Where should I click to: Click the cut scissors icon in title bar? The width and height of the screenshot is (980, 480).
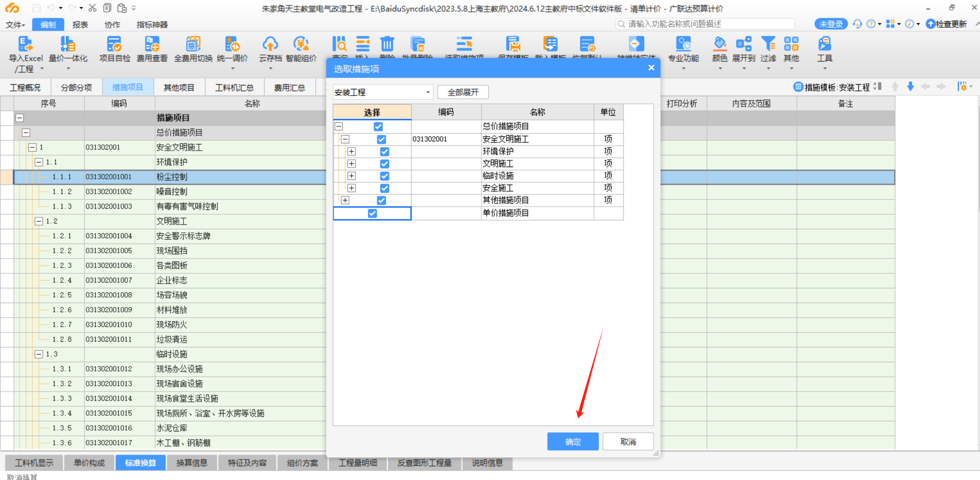pos(93,8)
